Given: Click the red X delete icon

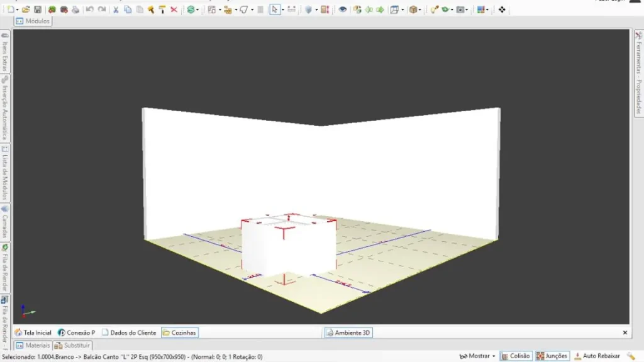Looking at the screenshot, I should click(x=174, y=9).
